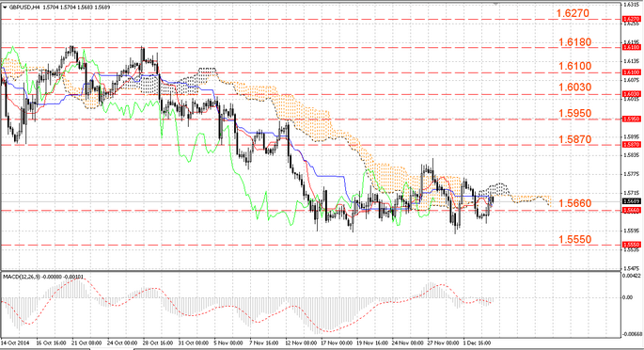644x350 pixels.
Task: Click the 0.00 zero mark on MACD scale
Action: [x=628, y=297]
